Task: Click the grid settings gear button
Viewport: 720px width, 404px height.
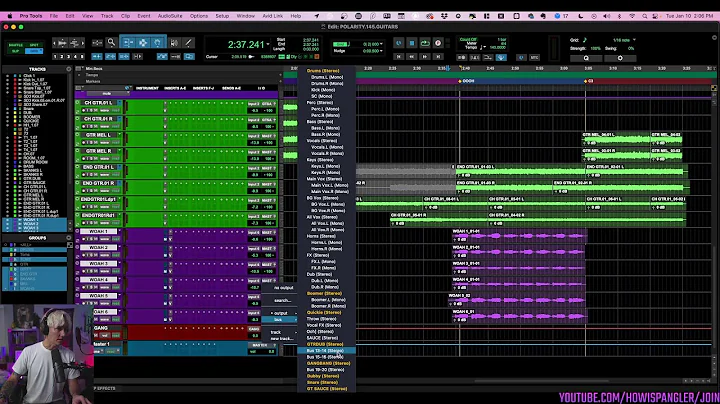Action: [x=620, y=58]
